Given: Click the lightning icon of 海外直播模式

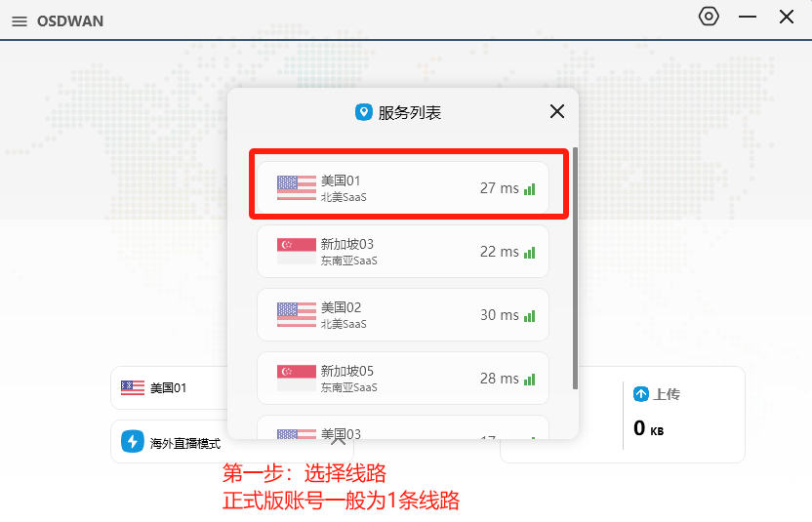Looking at the screenshot, I should tap(133, 442).
